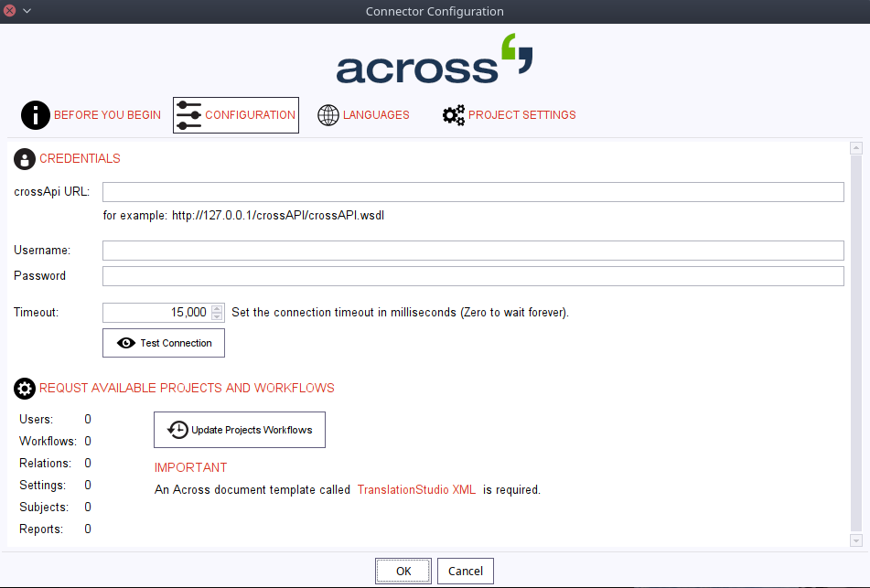The image size is (870, 588).
Task: Click the Settings: count label
Action: pyautogui.click(x=42, y=486)
